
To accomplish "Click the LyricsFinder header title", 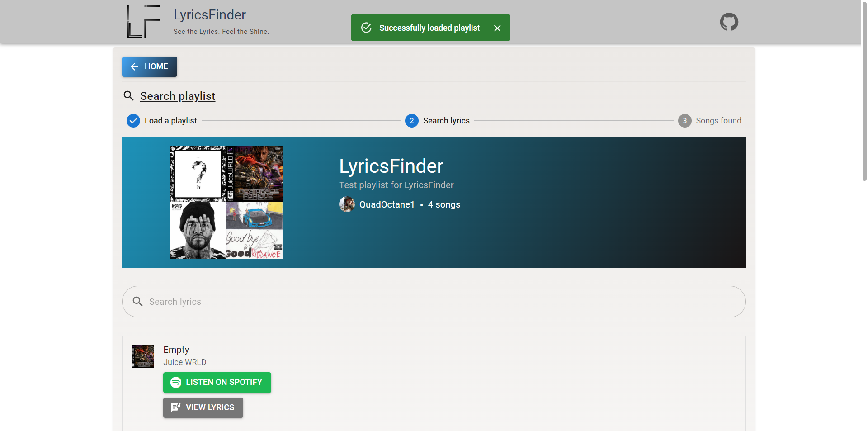I will 210,14.
